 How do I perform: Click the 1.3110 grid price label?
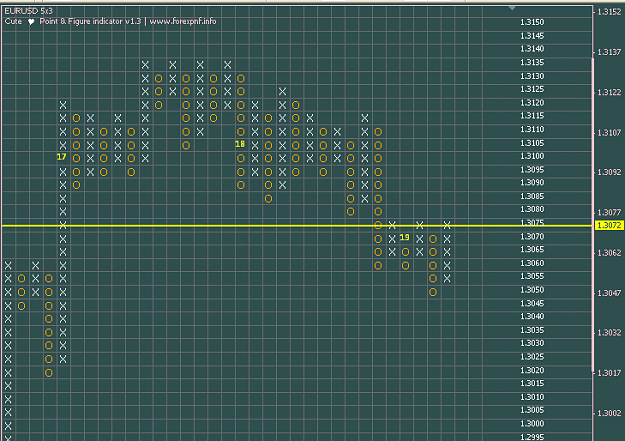point(532,130)
